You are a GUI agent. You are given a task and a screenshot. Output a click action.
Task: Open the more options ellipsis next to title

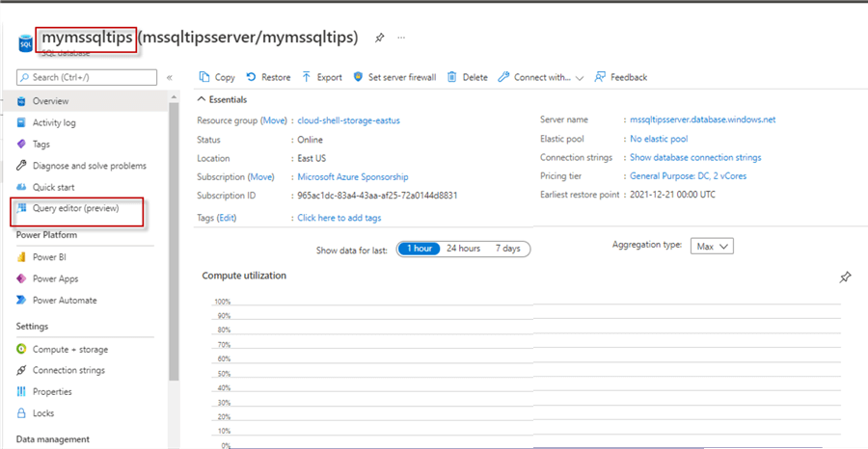pos(402,38)
